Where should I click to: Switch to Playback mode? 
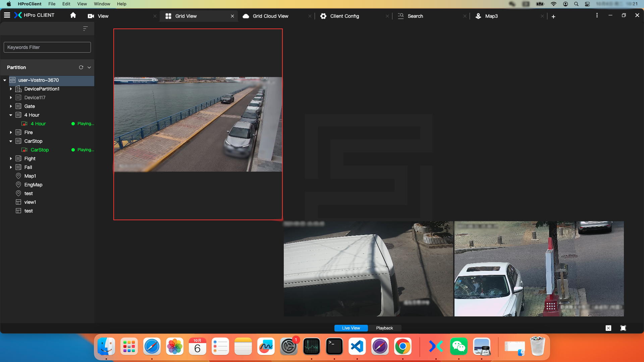(384, 328)
